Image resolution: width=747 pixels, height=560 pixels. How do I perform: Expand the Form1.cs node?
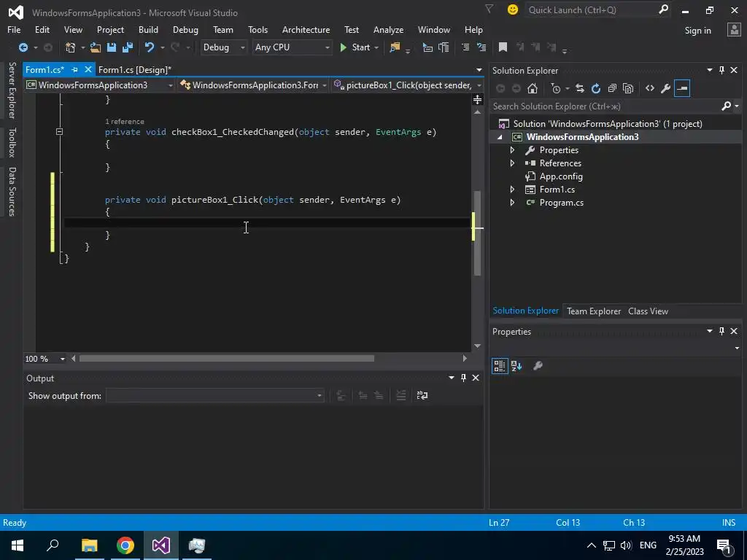[513, 189]
